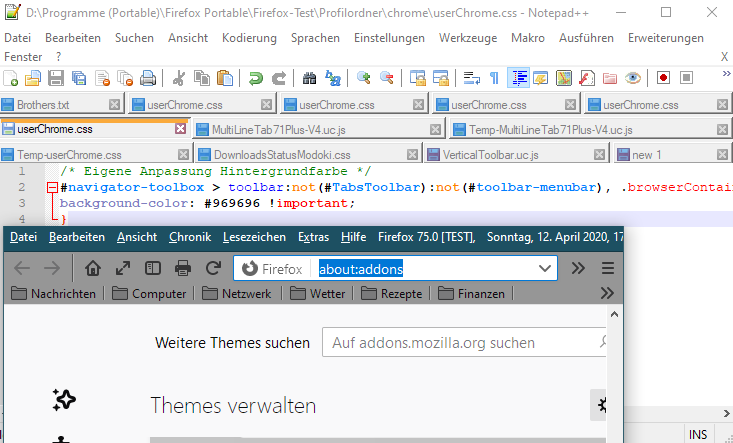Reload the page in Firefox
Image resolution: width=733 pixels, height=443 pixels.
tap(213, 268)
